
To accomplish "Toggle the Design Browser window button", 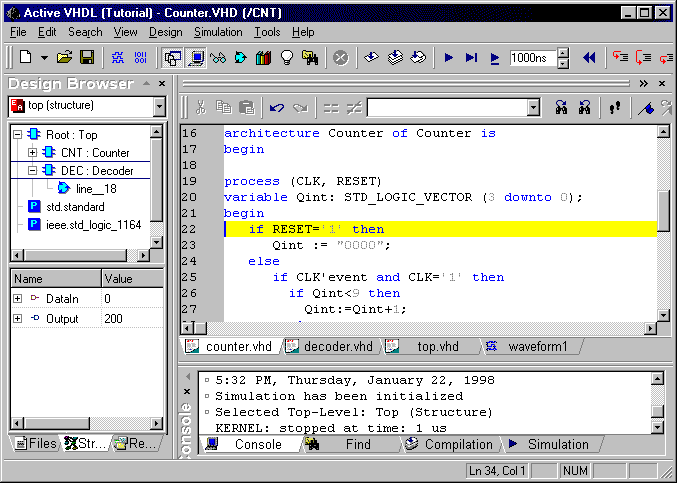I will pyautogui.click(x=173, y=58).
